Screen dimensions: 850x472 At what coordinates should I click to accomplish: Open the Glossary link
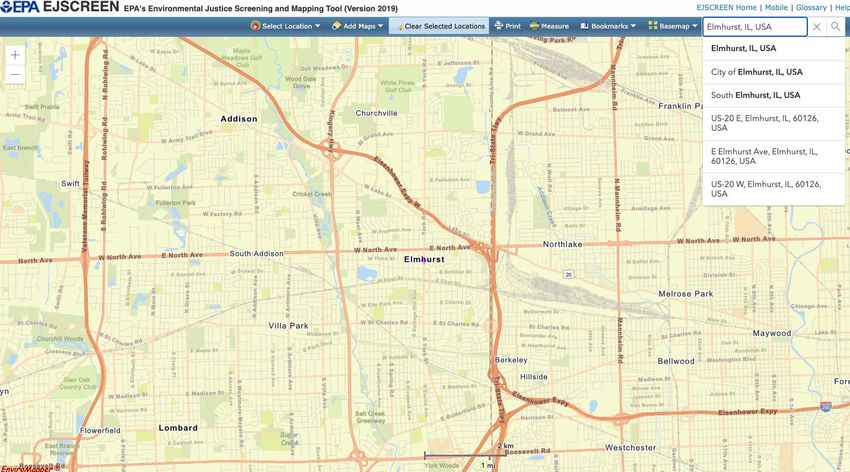(811, 8)
